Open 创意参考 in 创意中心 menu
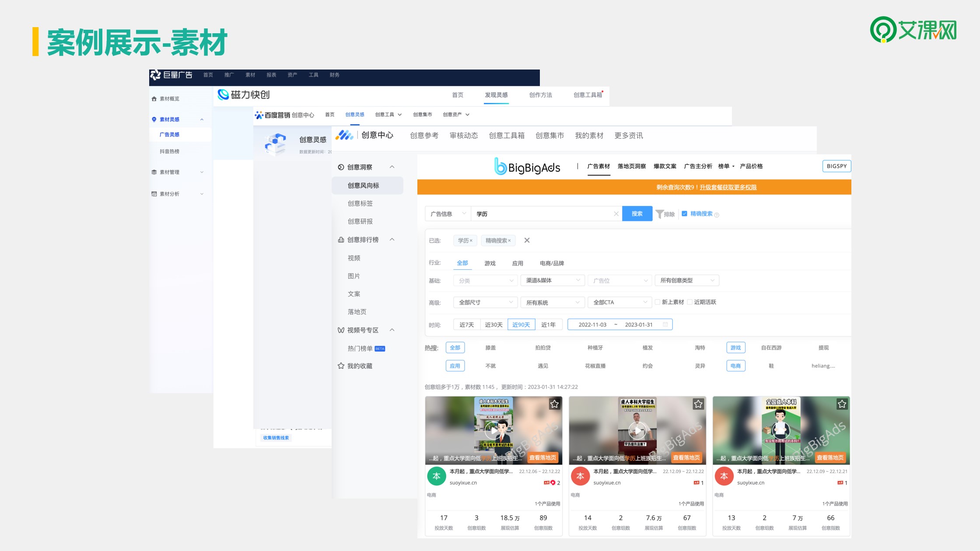This screenshot has height=551, width=980. pos(424,136)
